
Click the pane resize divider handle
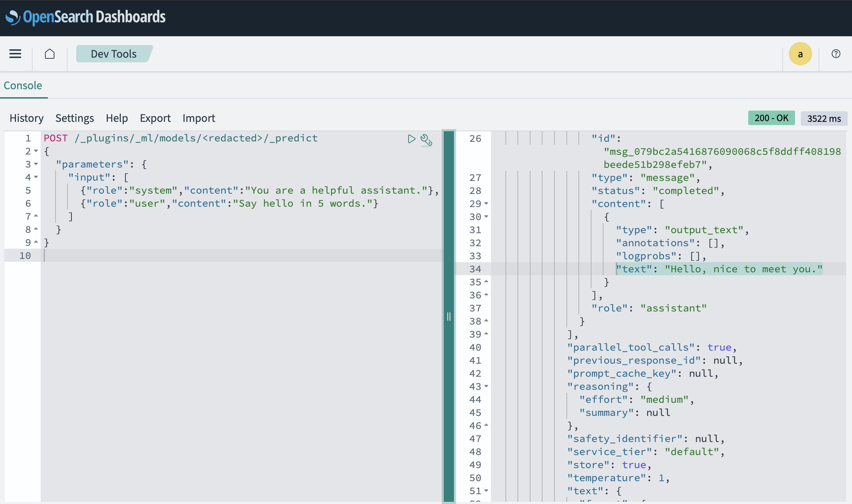tap(449, 317)
